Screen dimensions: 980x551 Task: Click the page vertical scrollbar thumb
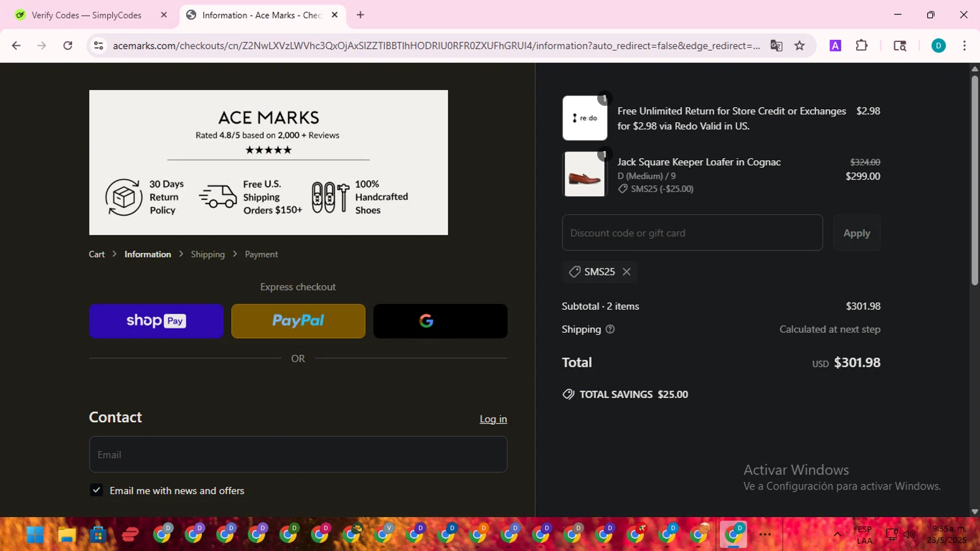coord(975,180)
